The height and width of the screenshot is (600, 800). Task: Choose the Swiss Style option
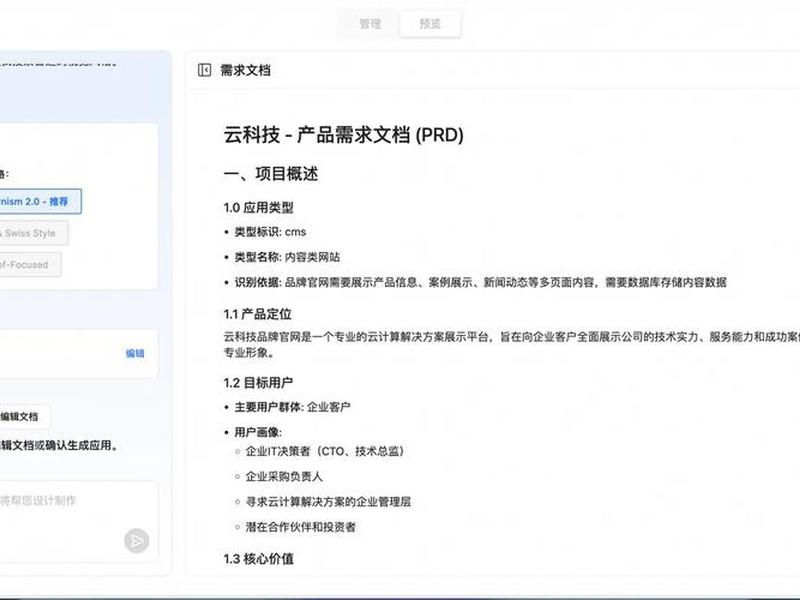34,233
